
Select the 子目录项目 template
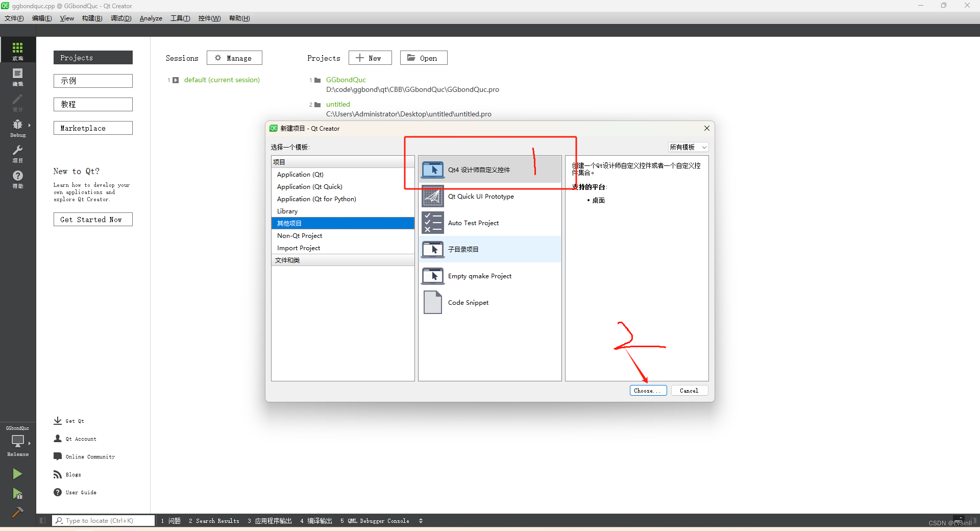click(x=490, y=249)
